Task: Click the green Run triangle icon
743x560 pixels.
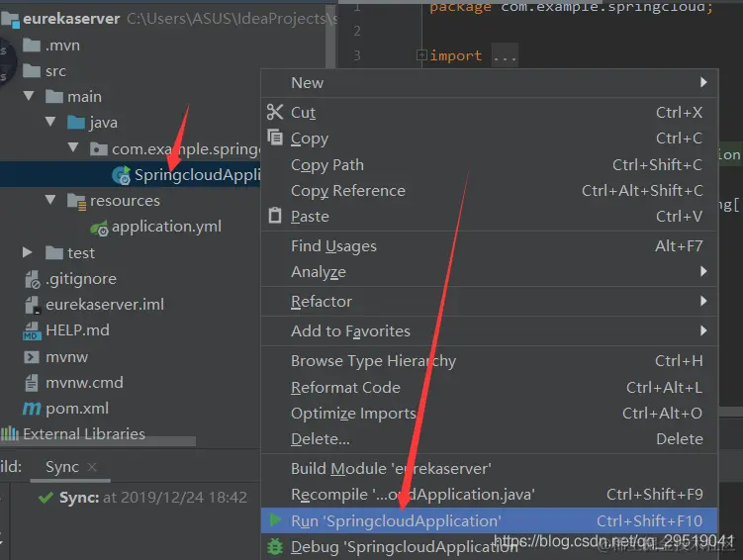Action: tap(275, 520)
